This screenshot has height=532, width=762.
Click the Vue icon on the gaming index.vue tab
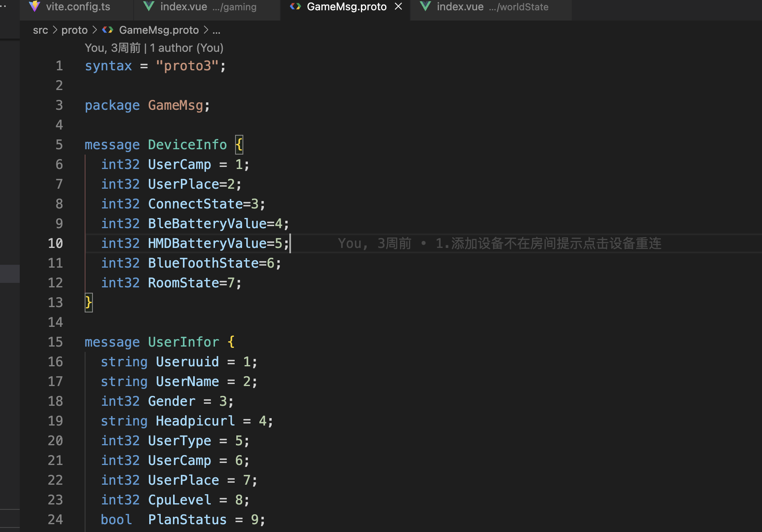pos(149,7)
